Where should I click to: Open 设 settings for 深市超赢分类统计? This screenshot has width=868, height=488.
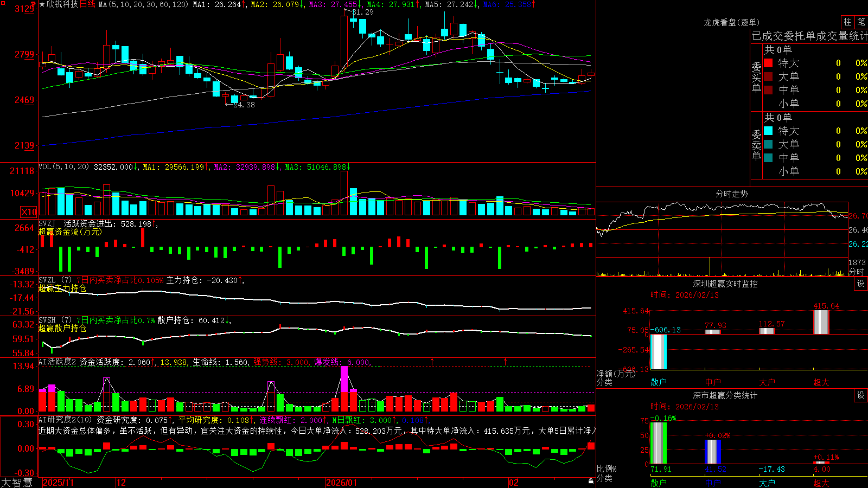[x=861, y=395]
